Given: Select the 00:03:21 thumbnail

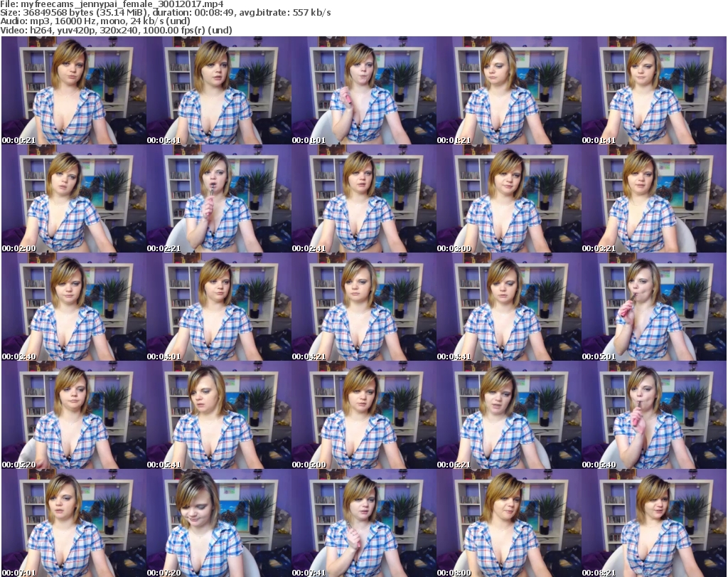Looking at the screenshot, I should [x=654, y=198].
